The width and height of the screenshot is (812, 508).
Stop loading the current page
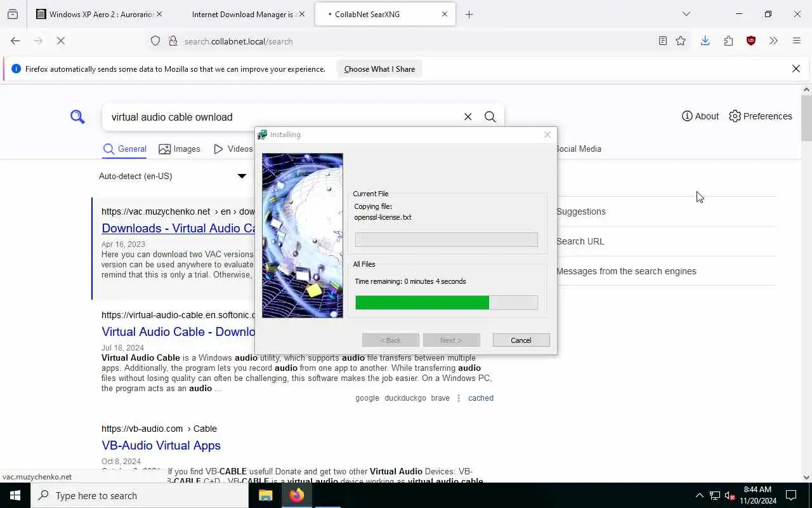click(61, 41)
